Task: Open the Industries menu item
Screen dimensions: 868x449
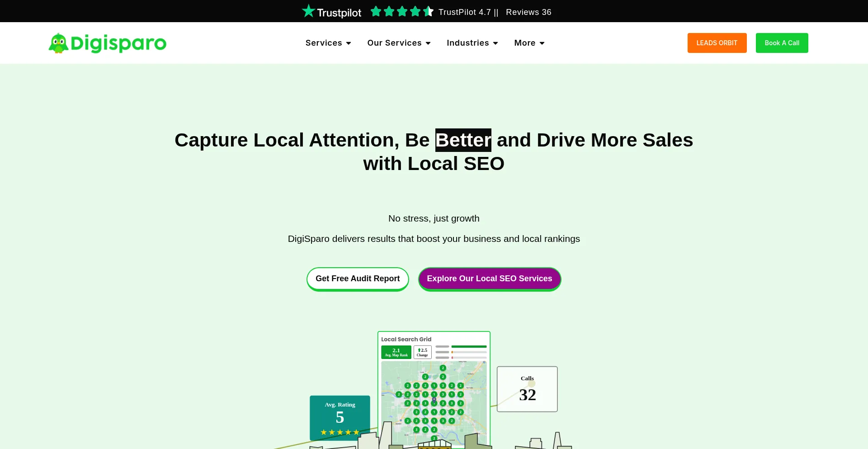Action: pyautogui.click(x=467, y=43)
